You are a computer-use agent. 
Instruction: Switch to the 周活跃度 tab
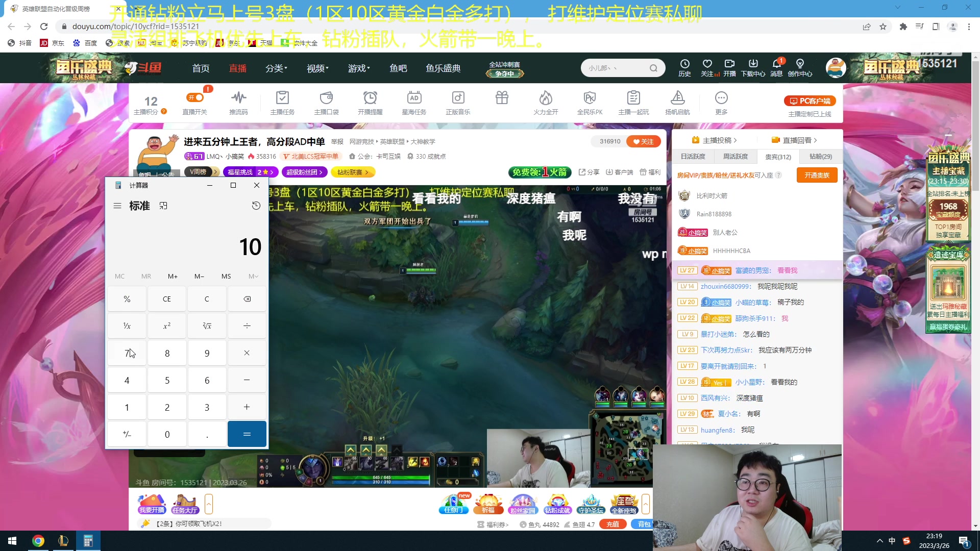tap(735, 157)
